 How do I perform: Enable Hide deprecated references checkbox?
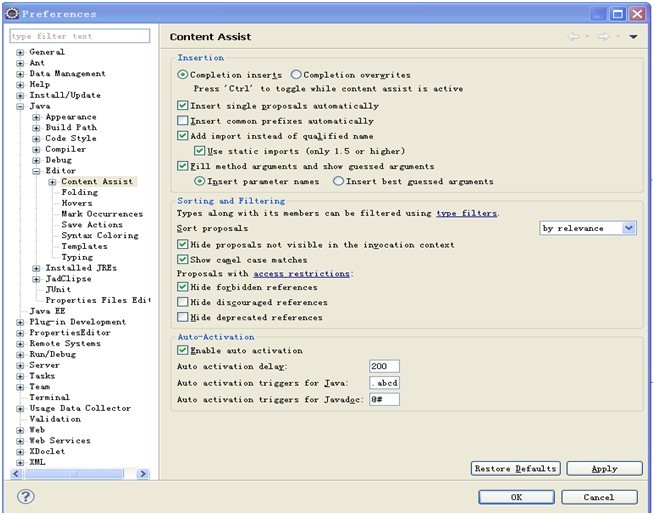[x=182, y=317]
